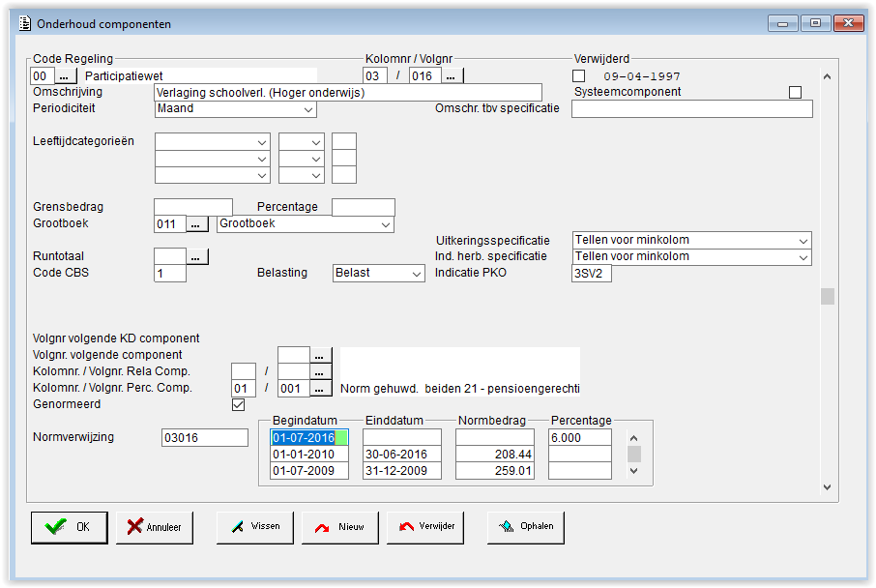
Task: Click the Rela Comp. kolomnr empty field
Action: click(243, 371)
